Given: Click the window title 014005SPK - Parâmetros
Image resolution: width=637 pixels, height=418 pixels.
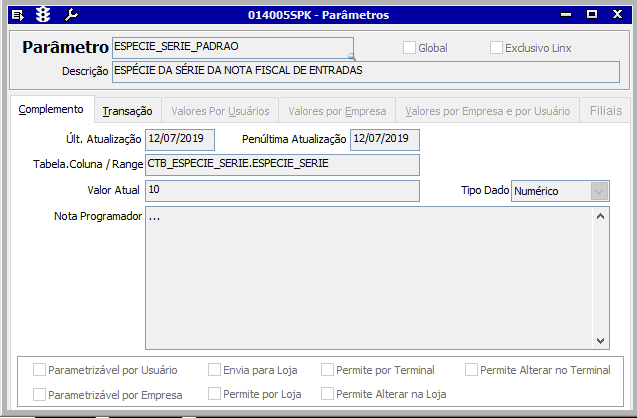Looking at the screenshot, I should pos(318,15).
